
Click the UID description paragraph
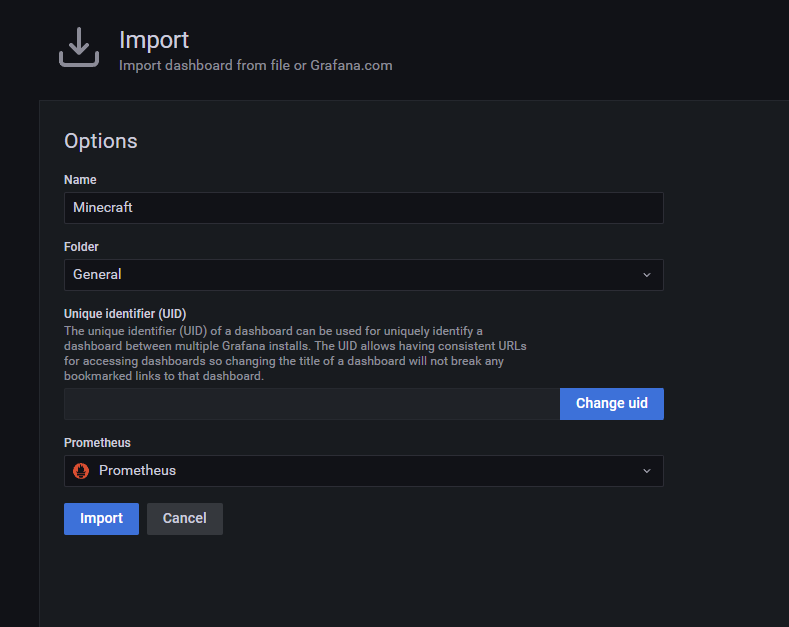[295, 353]
